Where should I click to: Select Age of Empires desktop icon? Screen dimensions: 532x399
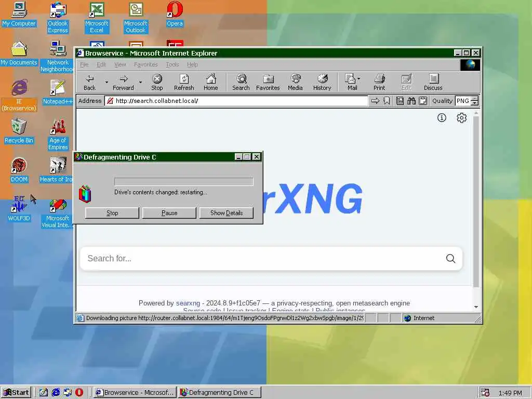pos(58,135)
